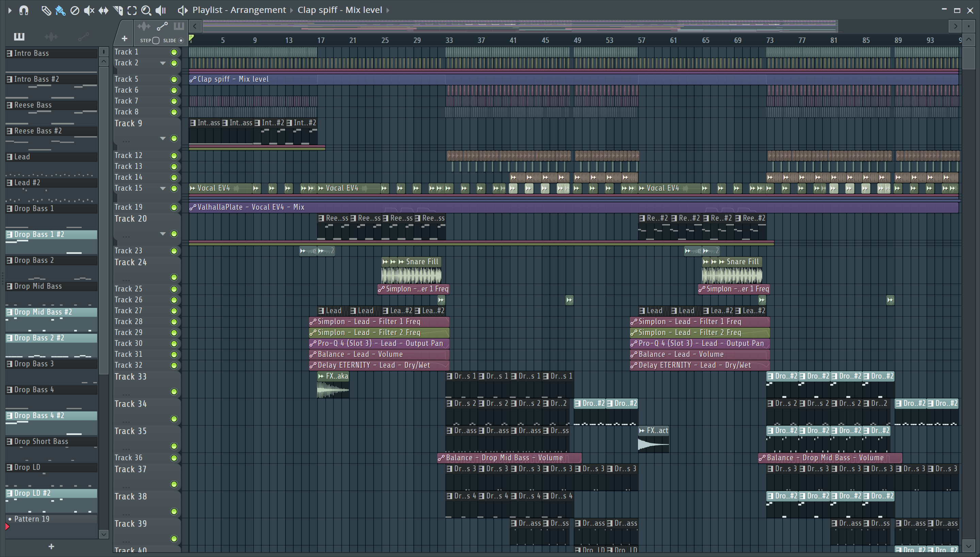
Task: Mute Track 33 using its green LED
Action: click(174, 392)
